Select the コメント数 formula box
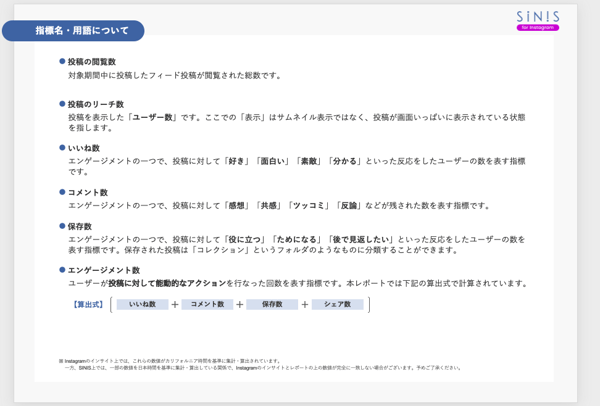 (x=207, y=304)
